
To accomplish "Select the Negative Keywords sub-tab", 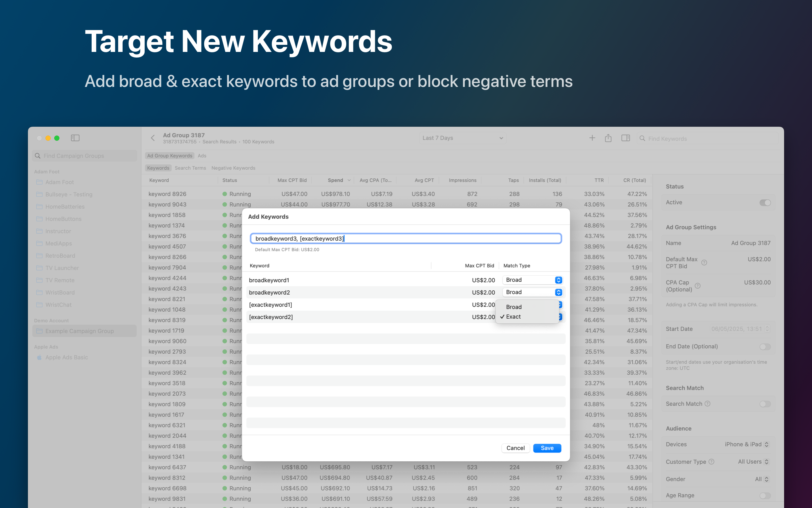I will [x=233, y=168].
